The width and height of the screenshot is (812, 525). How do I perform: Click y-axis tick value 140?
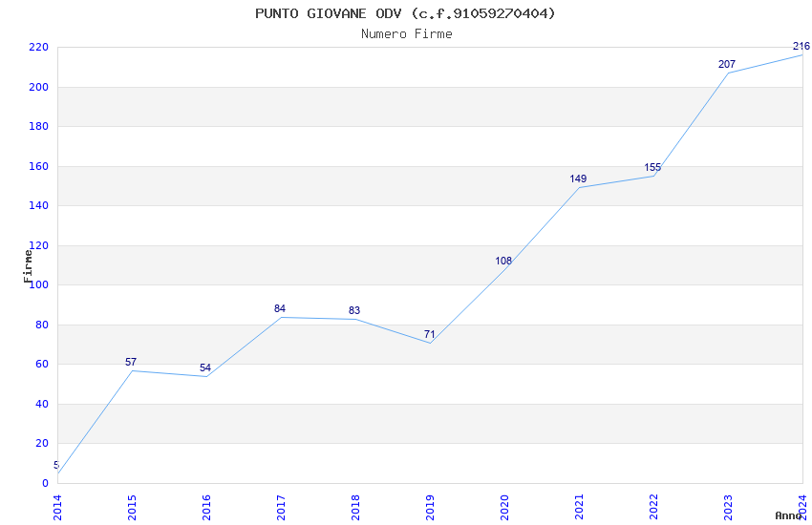pyautogui.click(x=39, y=205)
